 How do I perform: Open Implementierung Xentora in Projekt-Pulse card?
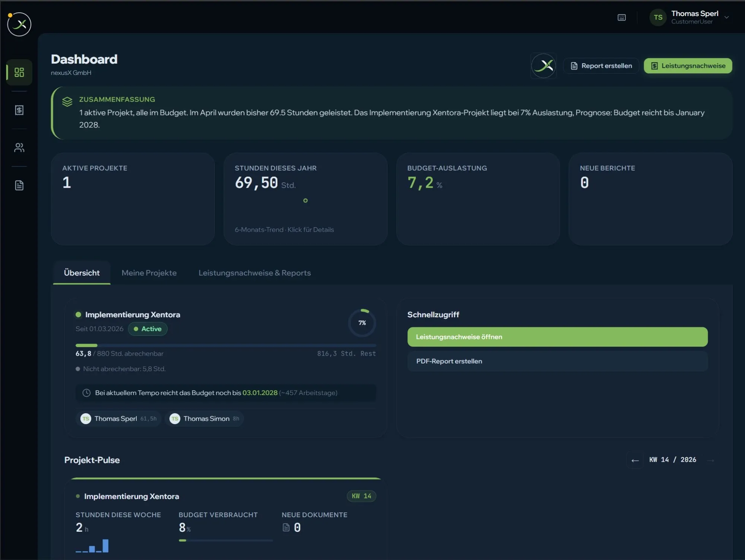tap(131, 496)
